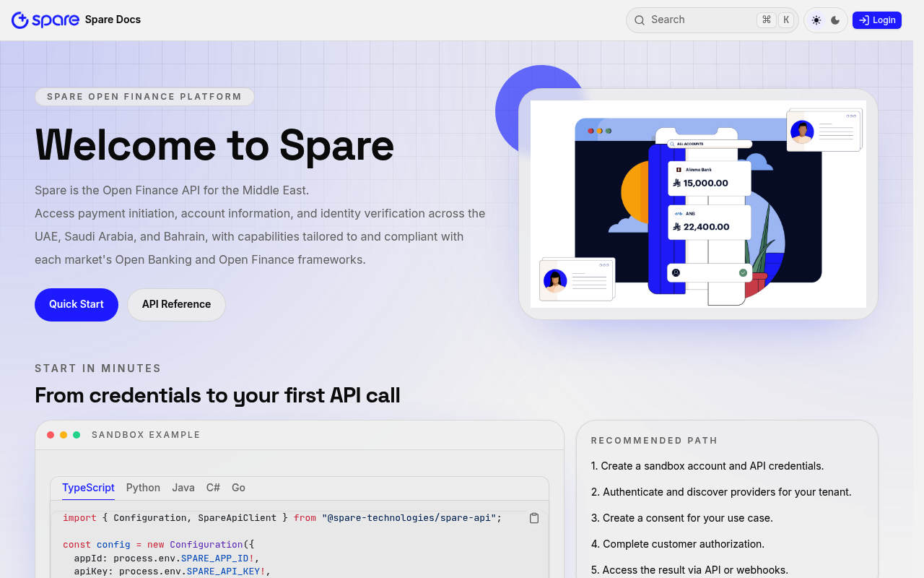This screenshot has width=924, height=578.
Task: Click the K shortcut key badge
Action: coord(786,20)
